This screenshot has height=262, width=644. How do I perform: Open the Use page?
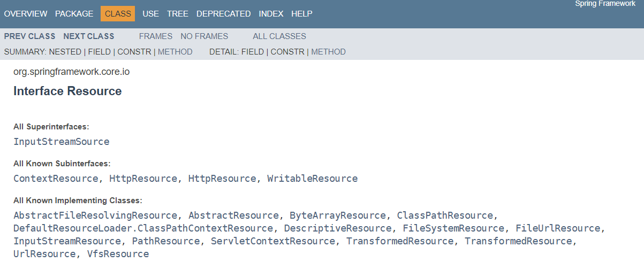click(150, 14)
